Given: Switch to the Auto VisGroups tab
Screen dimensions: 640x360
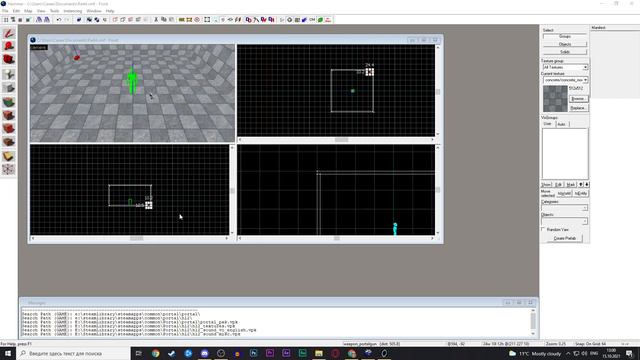Looking at the screenshot, I should coord(562,124).
